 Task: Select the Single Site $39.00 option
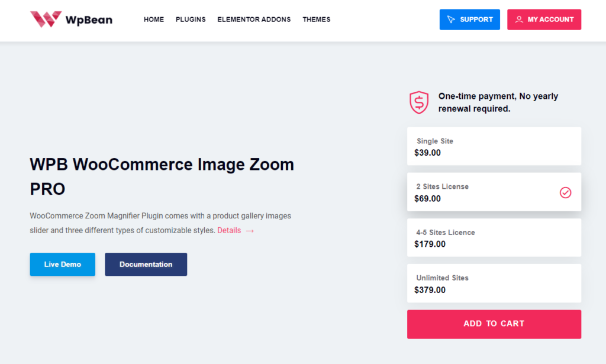click(x=494, y=146)
